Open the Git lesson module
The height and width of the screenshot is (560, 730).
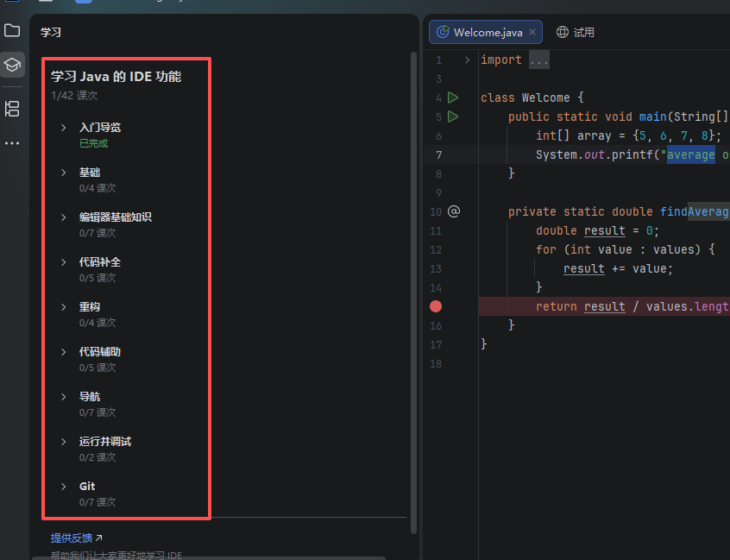pos(87,487)
